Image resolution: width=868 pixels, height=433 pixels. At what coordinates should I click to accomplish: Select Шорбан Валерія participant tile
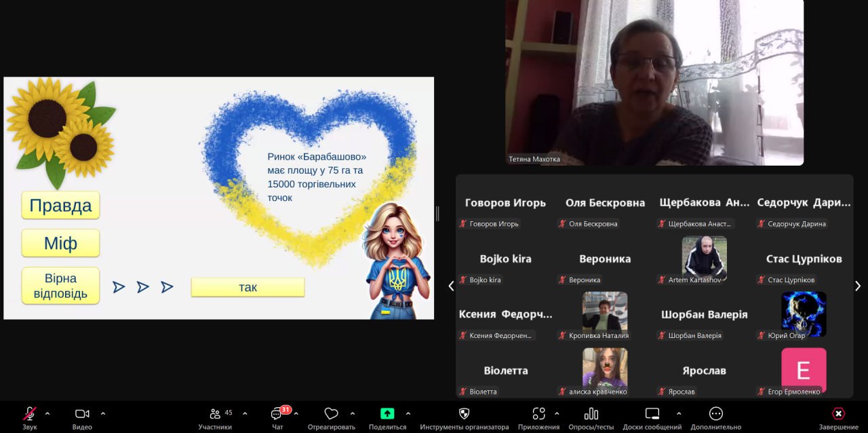[x=705, y=315]
